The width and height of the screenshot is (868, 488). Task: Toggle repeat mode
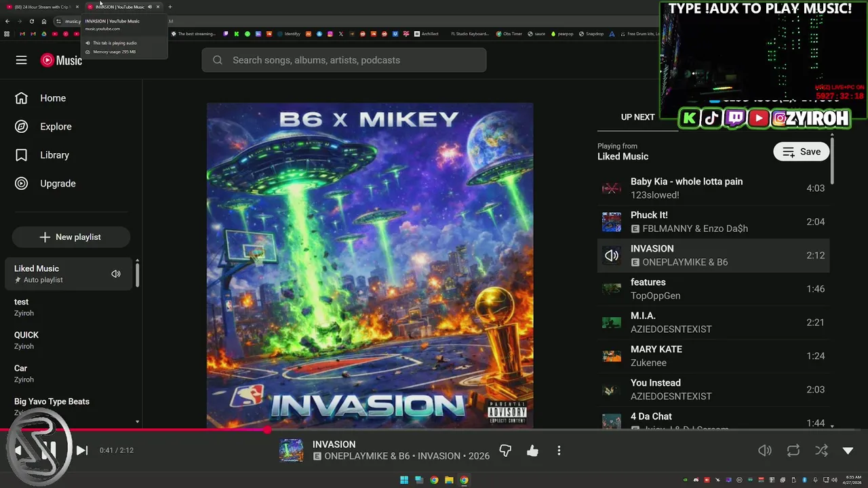793,451
